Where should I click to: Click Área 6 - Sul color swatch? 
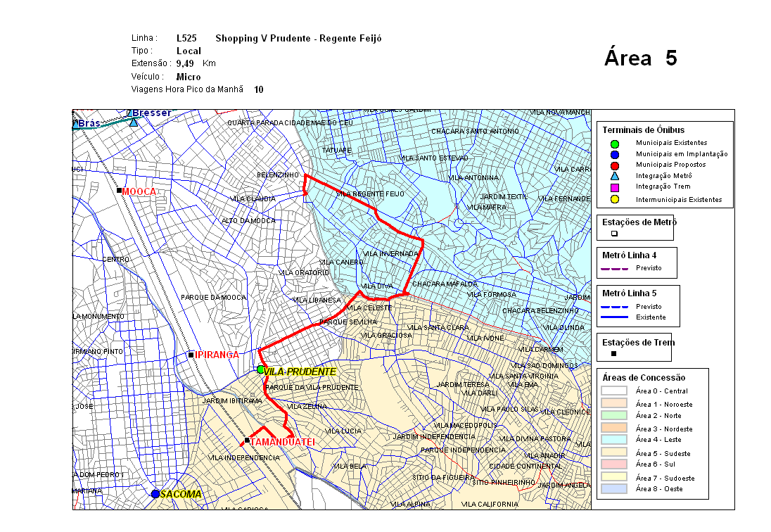(614, 464)
